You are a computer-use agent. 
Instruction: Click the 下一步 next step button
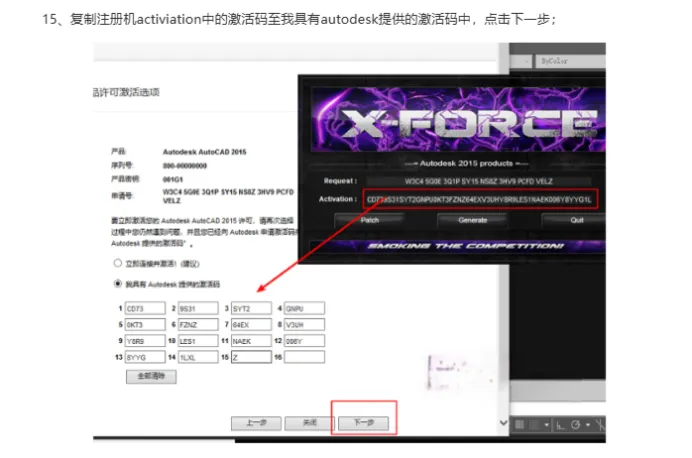(364, 423)
